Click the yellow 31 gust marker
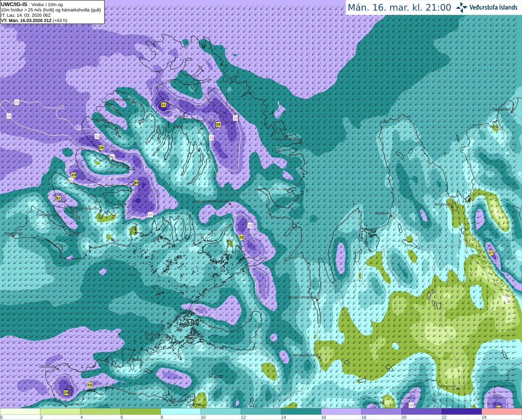Image resolution: width=522 pixels, height=420 pixels. 164,105
